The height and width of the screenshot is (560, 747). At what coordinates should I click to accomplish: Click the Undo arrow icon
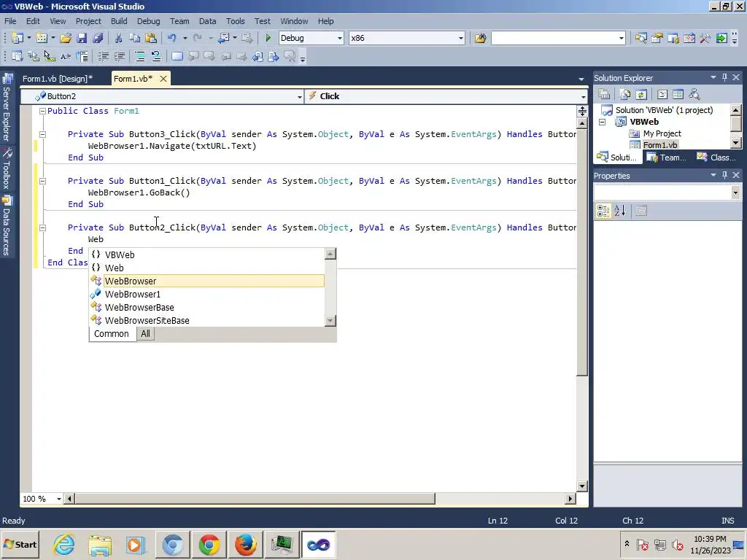tap(172, 38)
